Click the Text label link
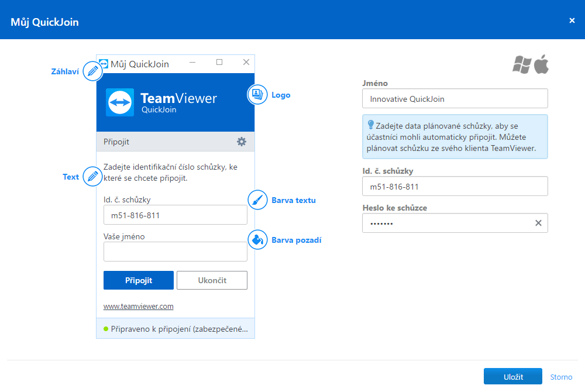Image resolution: width=585 pixels, height=392 pixels. pyautogui.click(x=71, y=177)
